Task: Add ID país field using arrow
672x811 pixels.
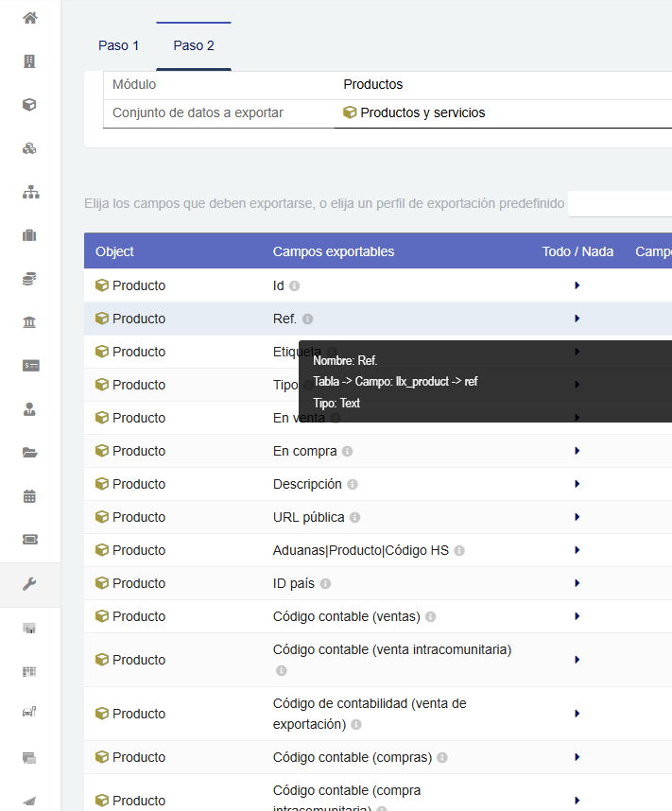Action: 577,583
